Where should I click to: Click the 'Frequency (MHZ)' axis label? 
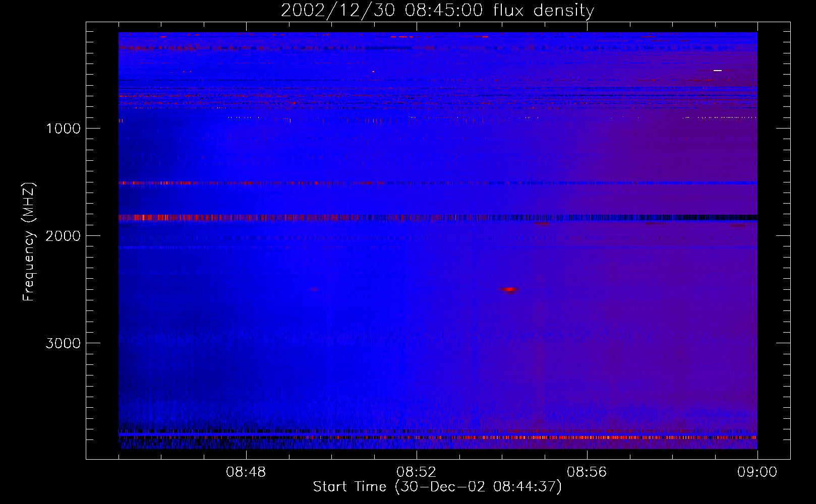[28, 242]
